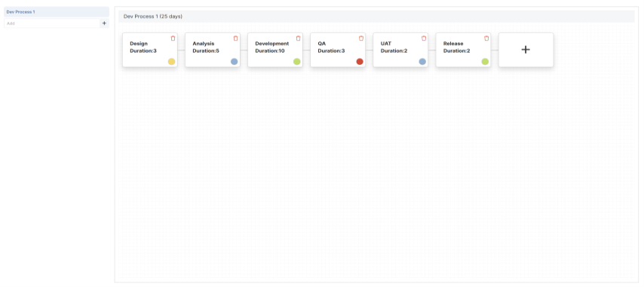Click the plus icon next to Add field
The height and width of the screenshot is (287, 644).
point(104,23)
